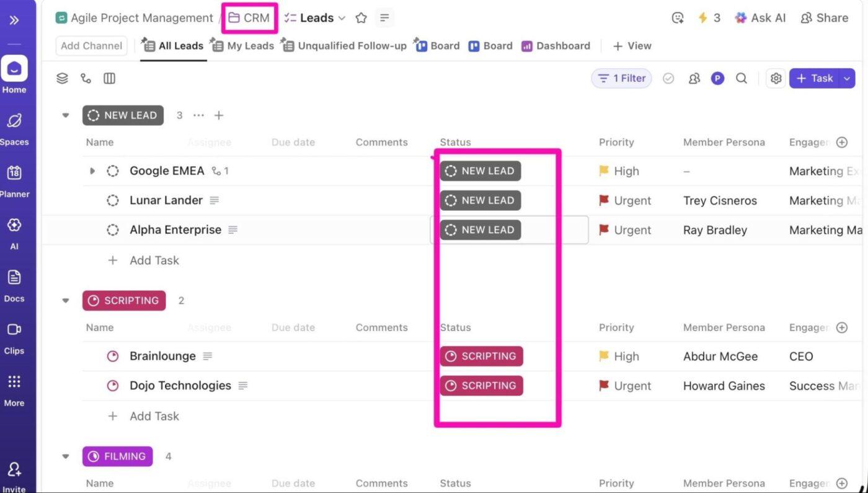The height and width of the screenshot is (493, 868).
Task: Open the grouping options using the layers icon
Action: [x=61, y=78]
